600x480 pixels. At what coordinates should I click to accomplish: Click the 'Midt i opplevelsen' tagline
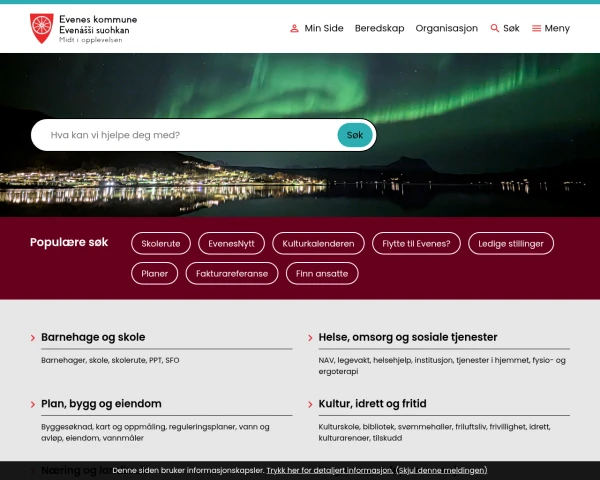point(91,40)
